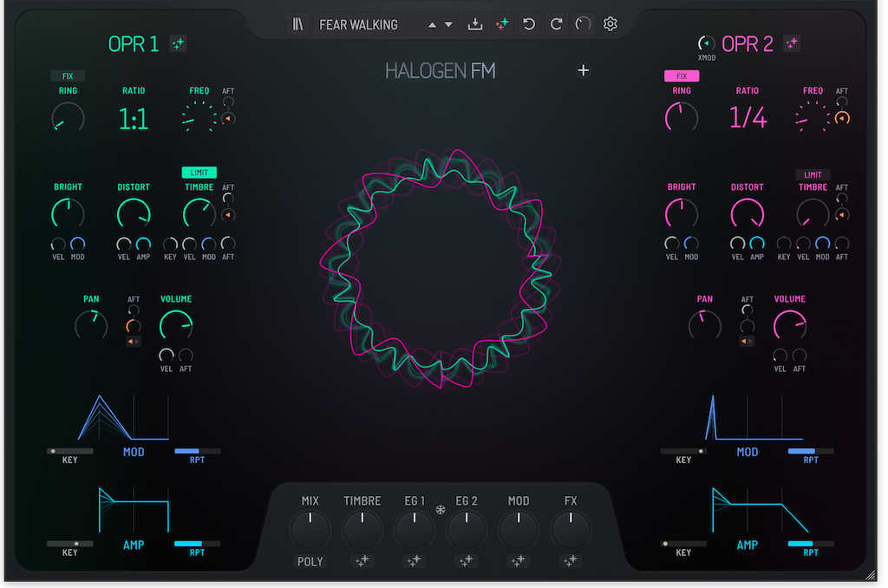Toggle OPR 2 pan direction arrows button

[x=747, y=342]
